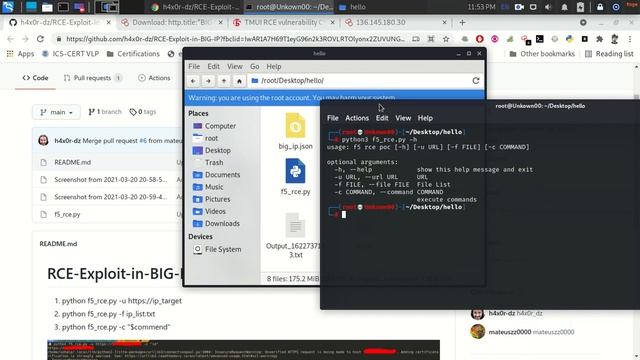Image resolution: width=640 pixels, height=360 pixels.
Task: Click the file manager path field /root/Desktop/hello/
Action: 359,81
